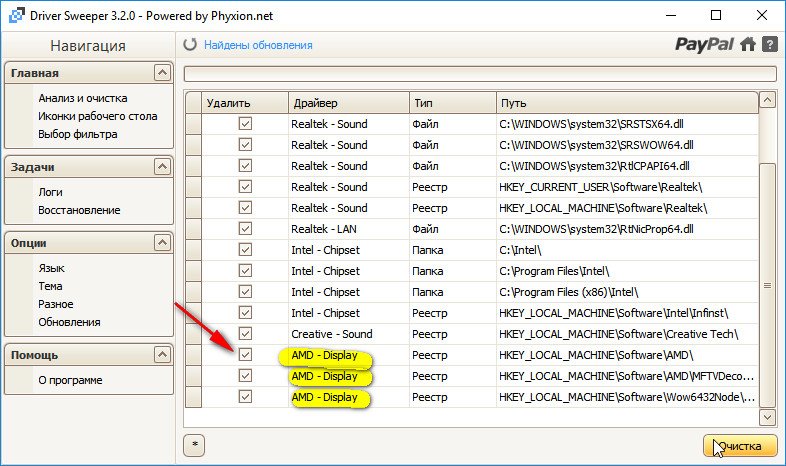Uncheck the first AMD - Display registry entry

click(245, 355)
